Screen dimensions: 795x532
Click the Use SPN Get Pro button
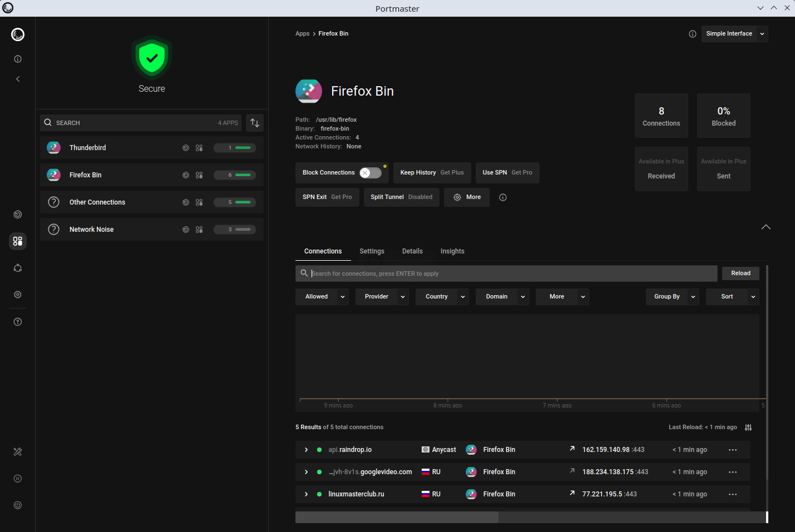point(507,173)
